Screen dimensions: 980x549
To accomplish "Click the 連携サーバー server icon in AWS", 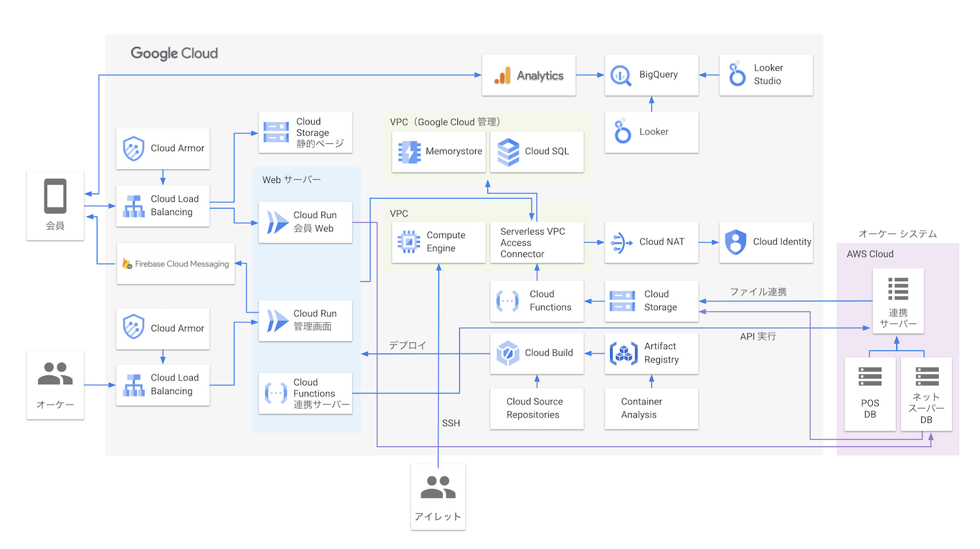I will (898, 289).
